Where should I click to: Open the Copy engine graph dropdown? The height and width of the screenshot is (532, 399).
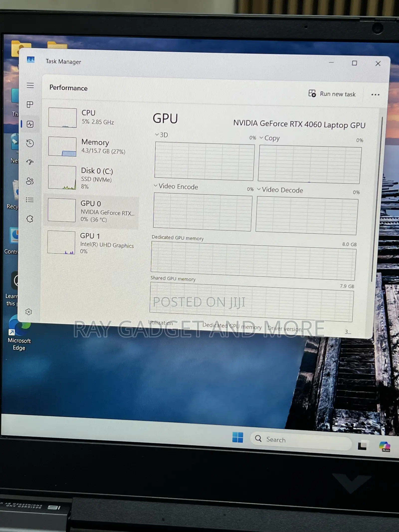pos(269,138)
